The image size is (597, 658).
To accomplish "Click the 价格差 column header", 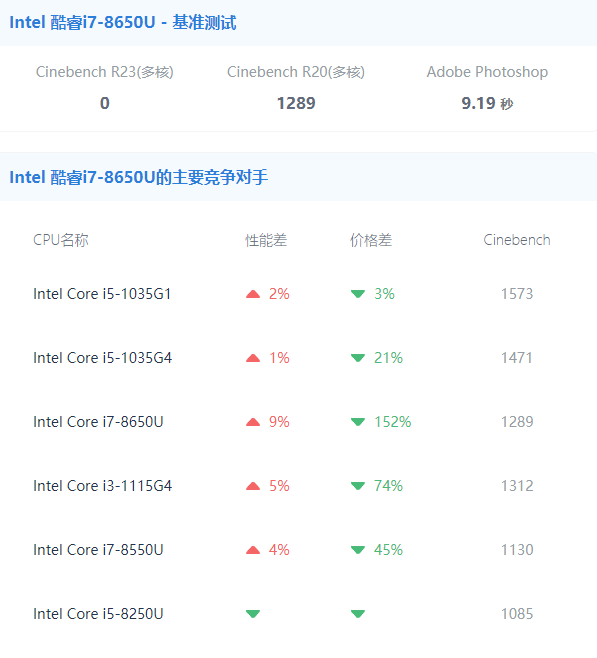I will coord(371,240).
